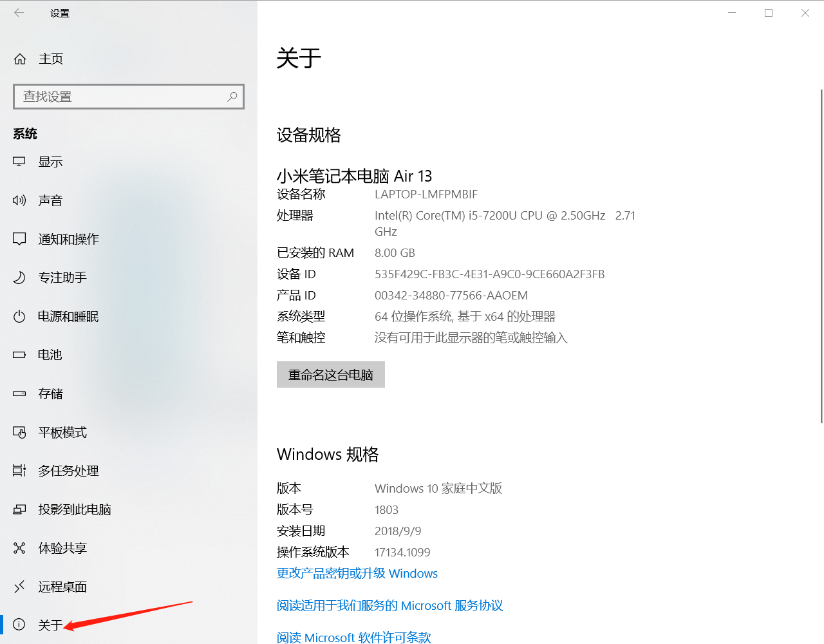824x644 pixels.
Task: Click the Home (主页) house icon
Action: click(20, 59)
